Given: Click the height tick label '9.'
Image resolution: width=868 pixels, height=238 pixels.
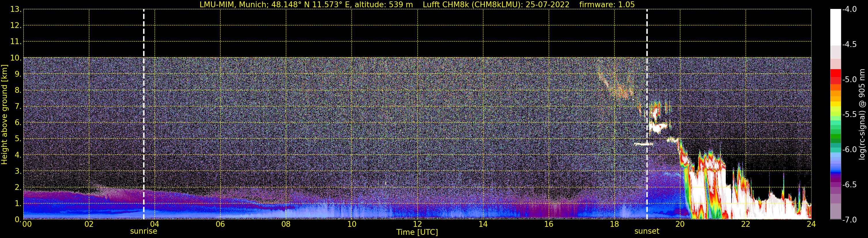Looking at the screenshot, I should pos(18,74).
